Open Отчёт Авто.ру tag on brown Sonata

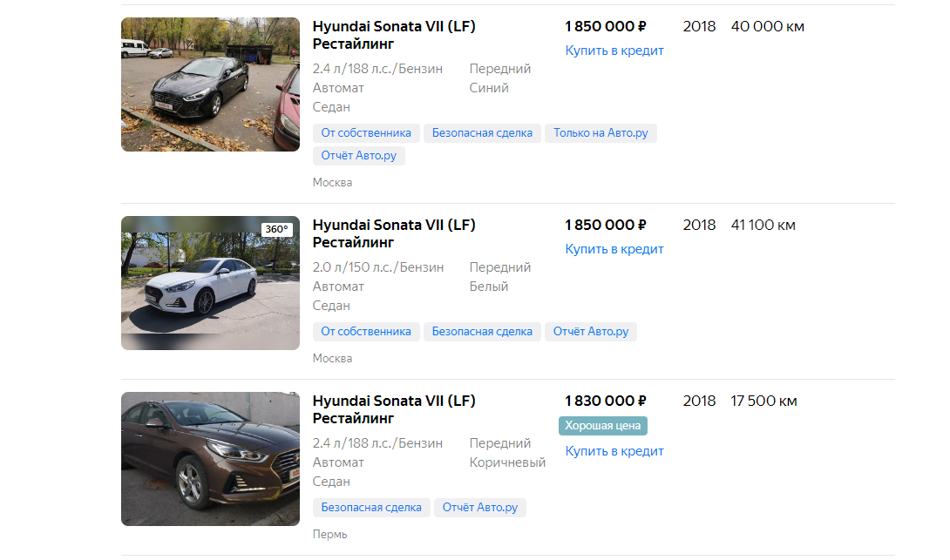point(480,508)
